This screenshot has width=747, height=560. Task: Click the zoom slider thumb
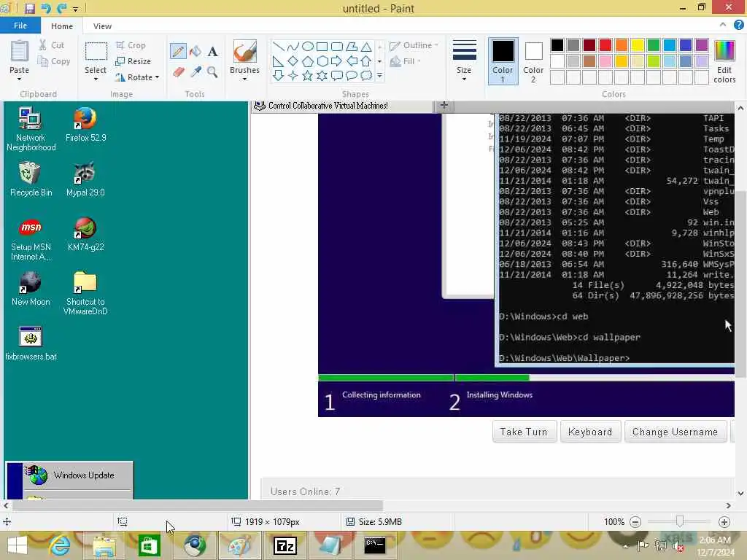point(680,521)
